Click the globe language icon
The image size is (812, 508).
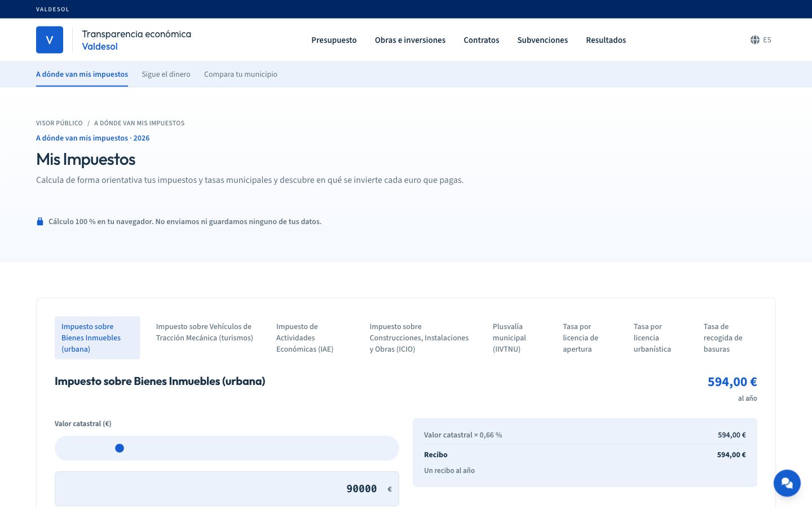click(755, 40)
